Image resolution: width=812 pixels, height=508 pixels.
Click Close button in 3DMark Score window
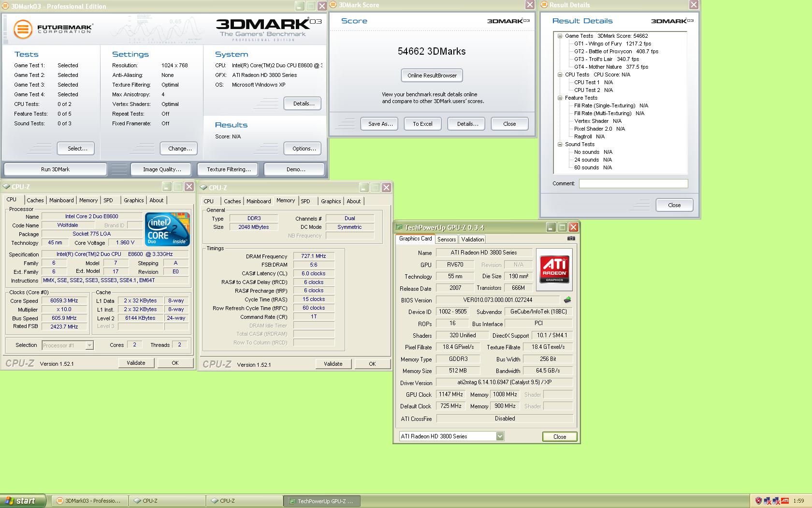509,124
